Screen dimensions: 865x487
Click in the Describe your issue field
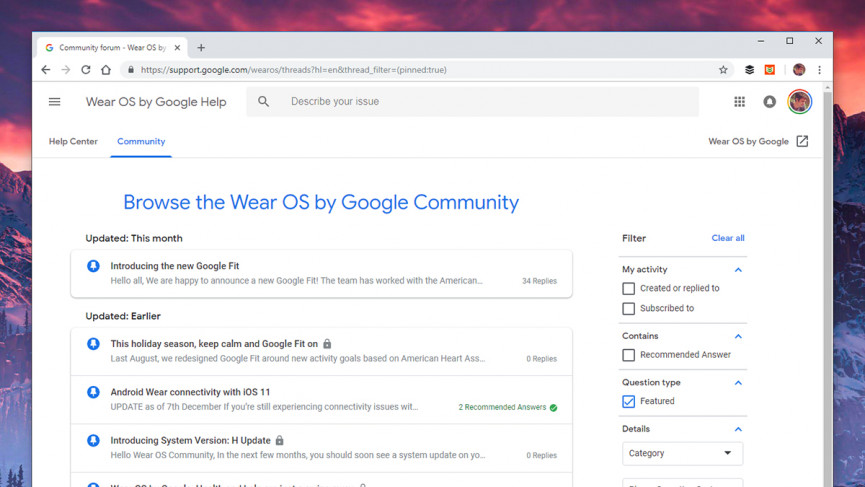(x=473, y=101)
